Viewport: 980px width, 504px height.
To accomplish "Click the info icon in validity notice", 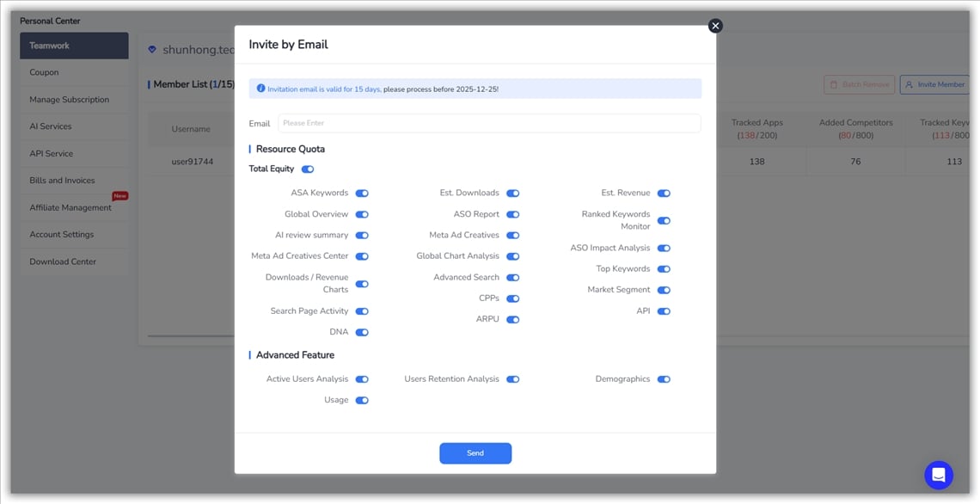I will pos(260,89).
